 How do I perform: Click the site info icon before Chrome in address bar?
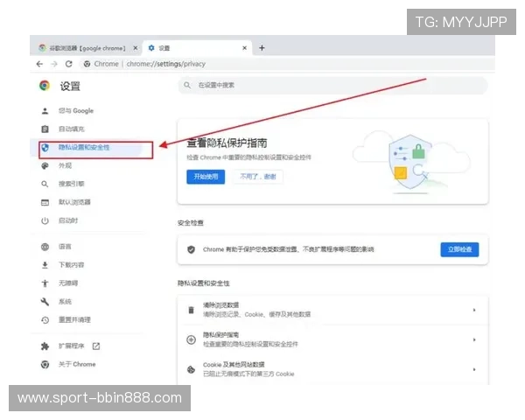pyautogui.click(x=87, y=64)
